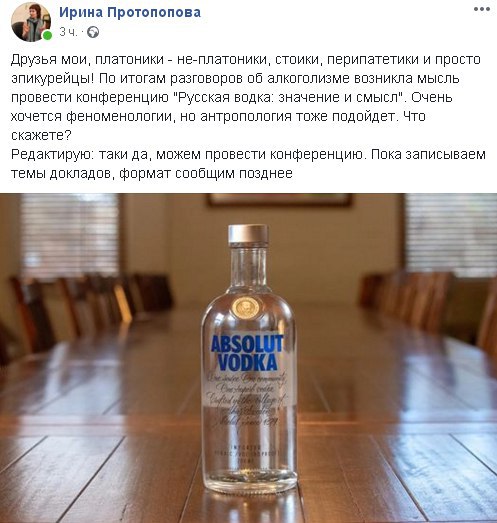The width and height of the screenshot is (497, 523).
Task: Click the globe public privacy icon
Action: tap(93, 32)
